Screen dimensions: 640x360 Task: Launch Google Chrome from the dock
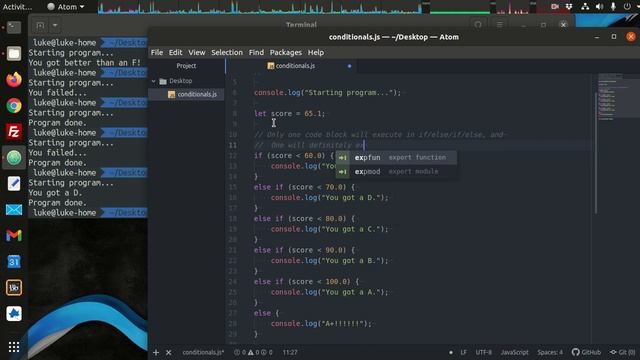click(x=14, y=106)
